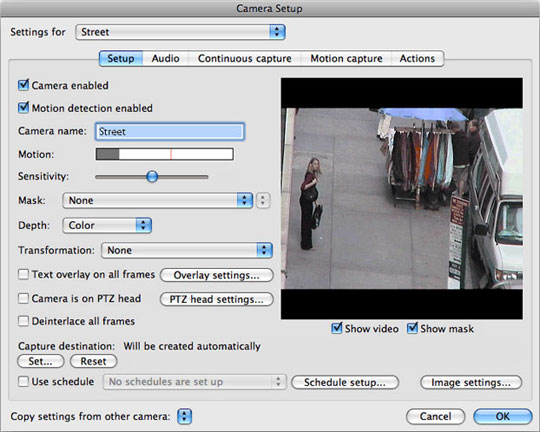Switch to the Continuous capture tab
Image resolution: width=540 pixels, height=432 pixels.
click(245, 59)
